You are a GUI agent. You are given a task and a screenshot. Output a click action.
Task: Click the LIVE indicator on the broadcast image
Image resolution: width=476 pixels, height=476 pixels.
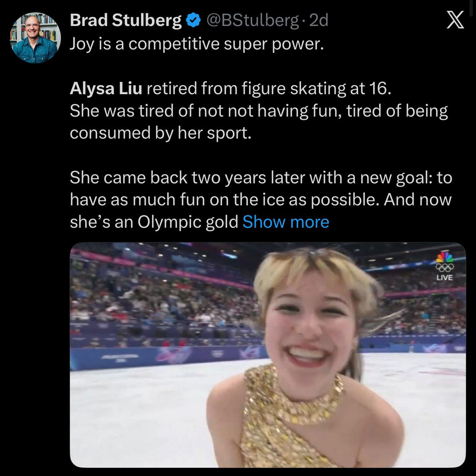tap(444, 278)
